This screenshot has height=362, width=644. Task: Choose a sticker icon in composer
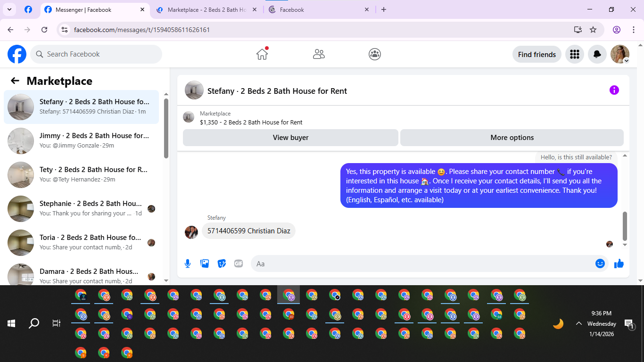pyautogui.click(x=222, y=263)
